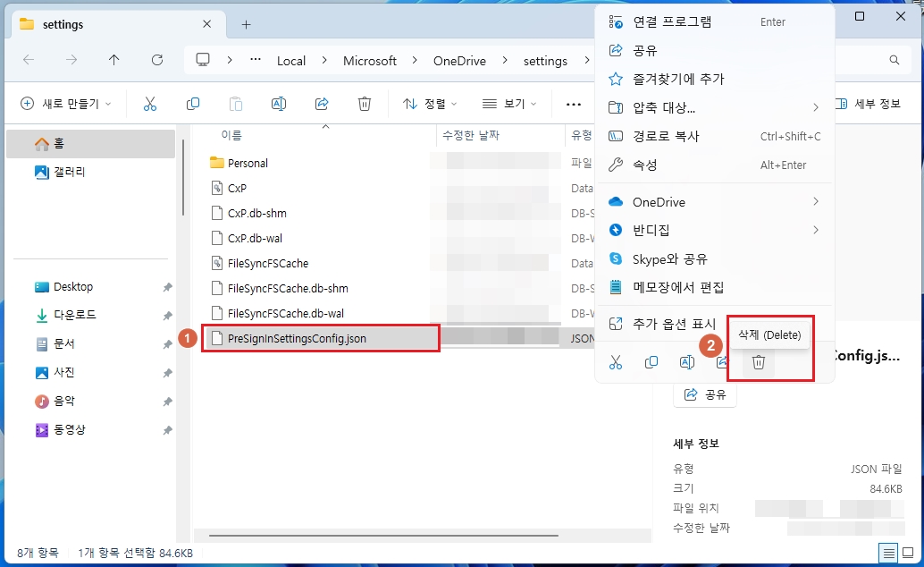Open the 정렬 sort dropdown
Screen dimensions: 924x567
(429, 104)
